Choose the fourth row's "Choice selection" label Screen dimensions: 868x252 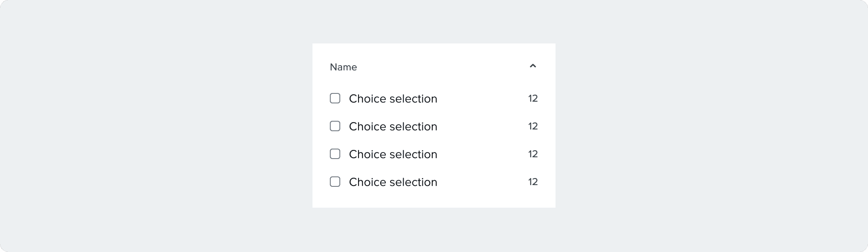(393, 182)
